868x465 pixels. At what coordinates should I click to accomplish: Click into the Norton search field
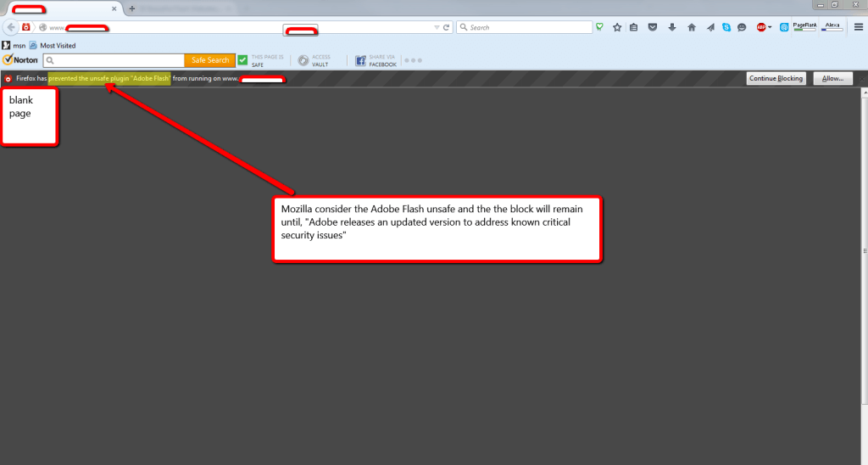click(x=114, y=60)
